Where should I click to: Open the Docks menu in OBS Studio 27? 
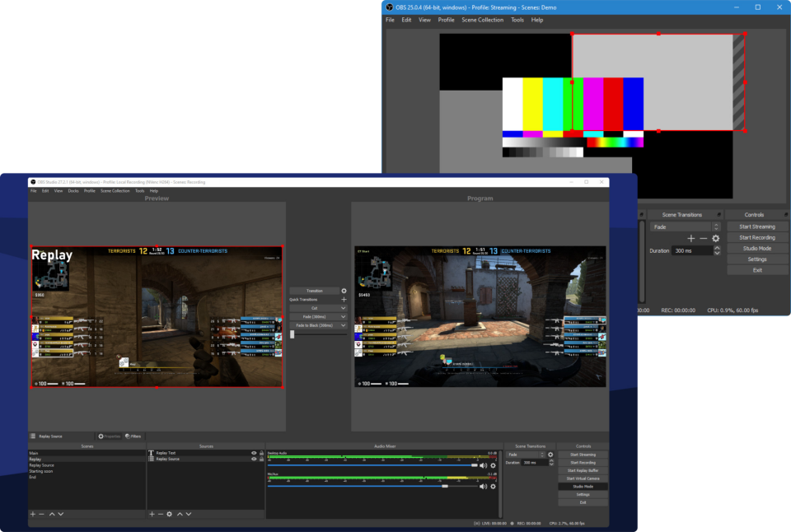[x=73, y=190]
